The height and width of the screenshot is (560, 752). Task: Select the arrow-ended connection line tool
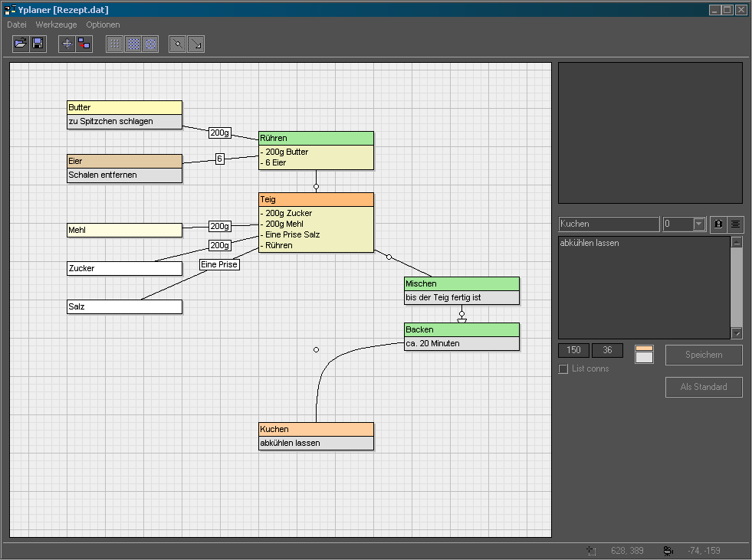[196, 44]
